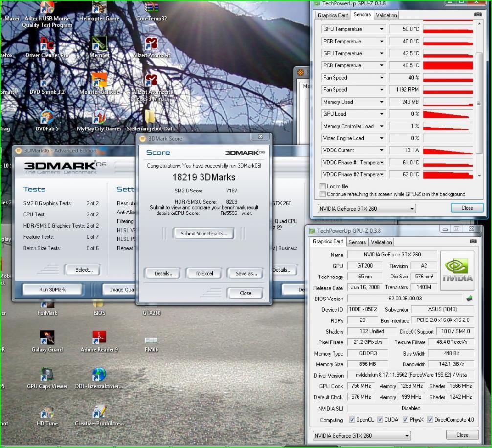Toggle the DirectCompute 4.0 checkbox
492x448 pixels.
430,420
